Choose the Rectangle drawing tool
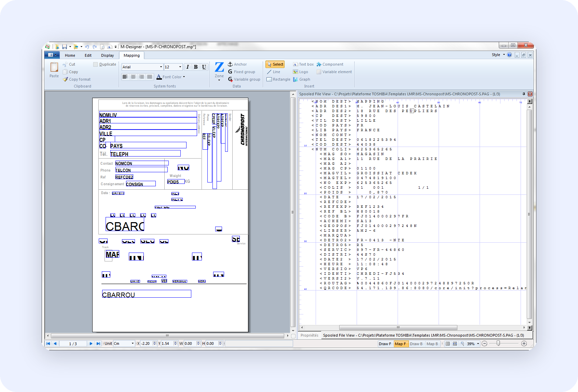Screen dimensions: 578x392 [278, 79]
